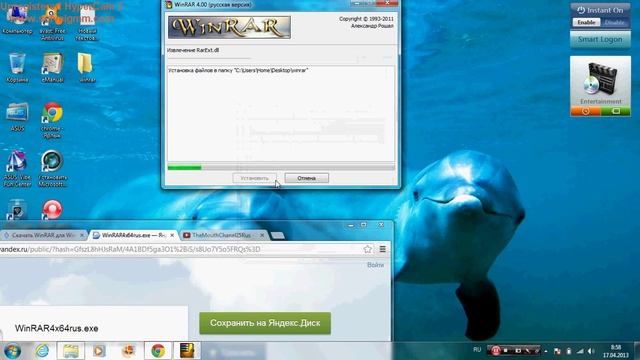Click the orange button under Entertainment

click(585, 111)
